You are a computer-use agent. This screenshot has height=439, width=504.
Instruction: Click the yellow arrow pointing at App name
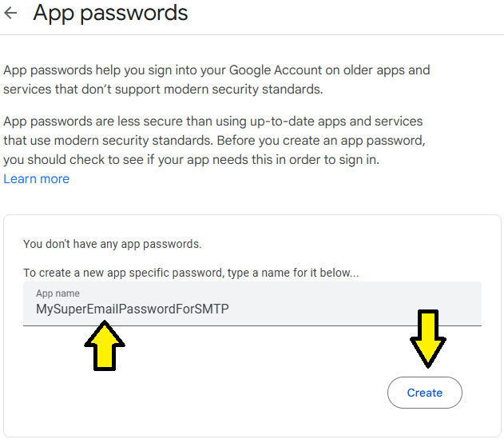click(x=105, y=344)
